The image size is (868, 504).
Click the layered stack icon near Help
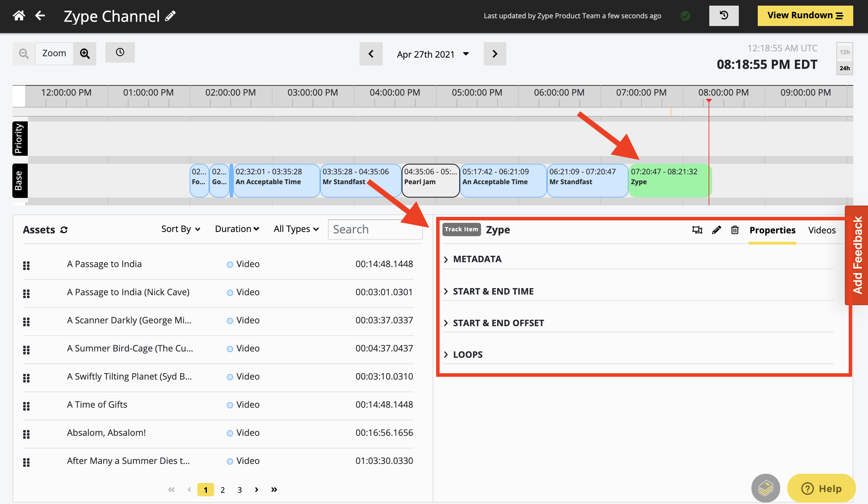(x=765, y=488)
